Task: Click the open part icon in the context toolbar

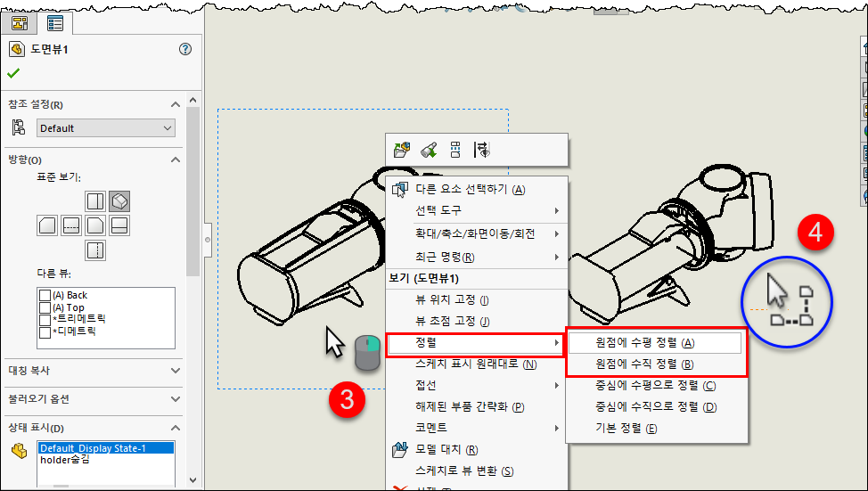Action: 403,150
